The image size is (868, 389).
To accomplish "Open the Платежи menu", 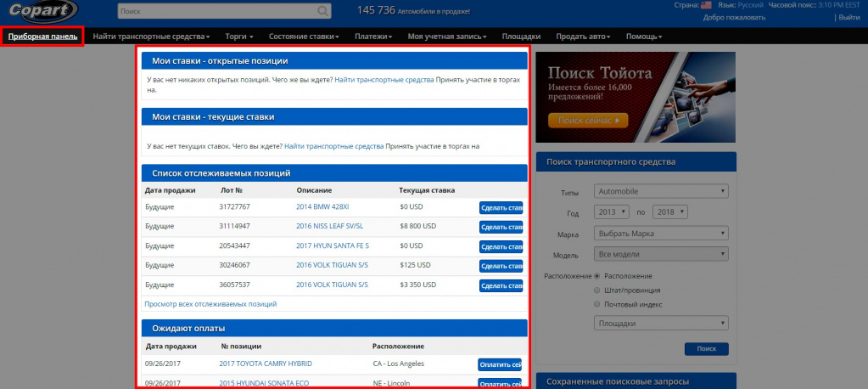I will click(x=373, y=37).
